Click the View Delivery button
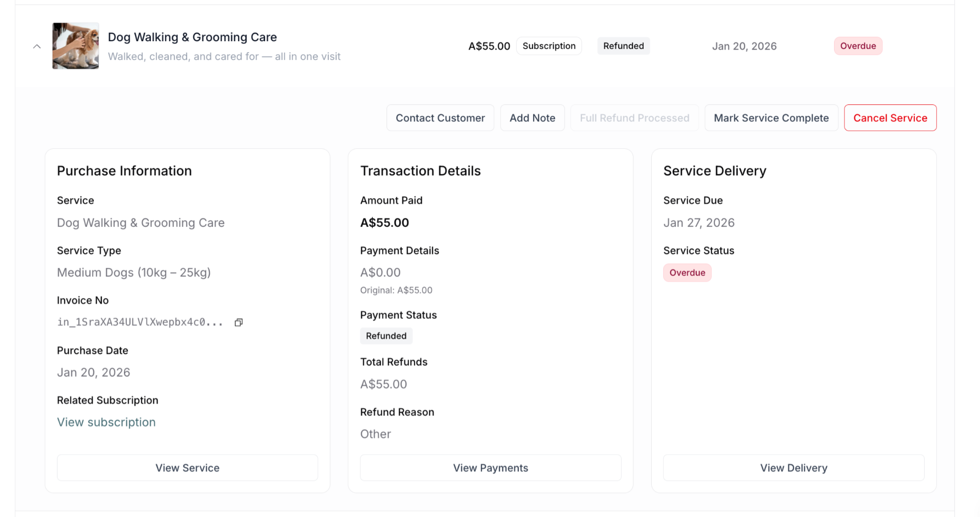 (x=793, y=468)
